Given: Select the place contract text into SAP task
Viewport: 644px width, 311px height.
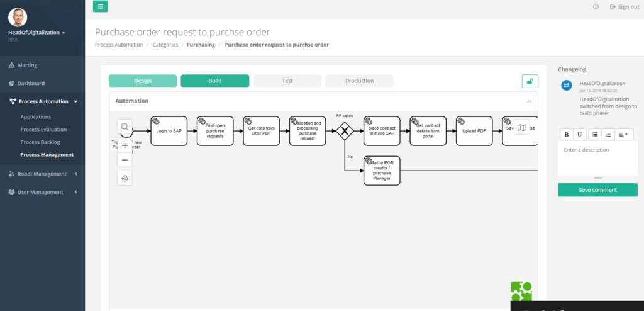Looking at the screenshot, I should pyautogui.click(x=382, y=131).
